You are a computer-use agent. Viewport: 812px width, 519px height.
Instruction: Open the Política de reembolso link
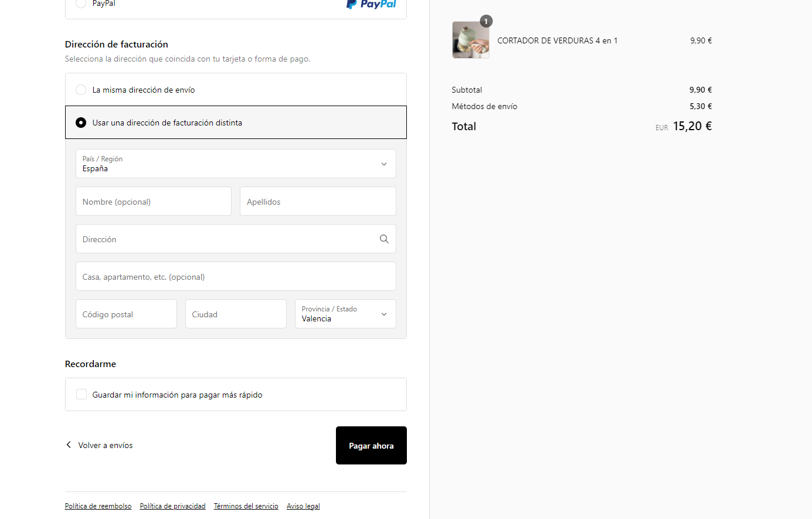(x=98, y=506)
